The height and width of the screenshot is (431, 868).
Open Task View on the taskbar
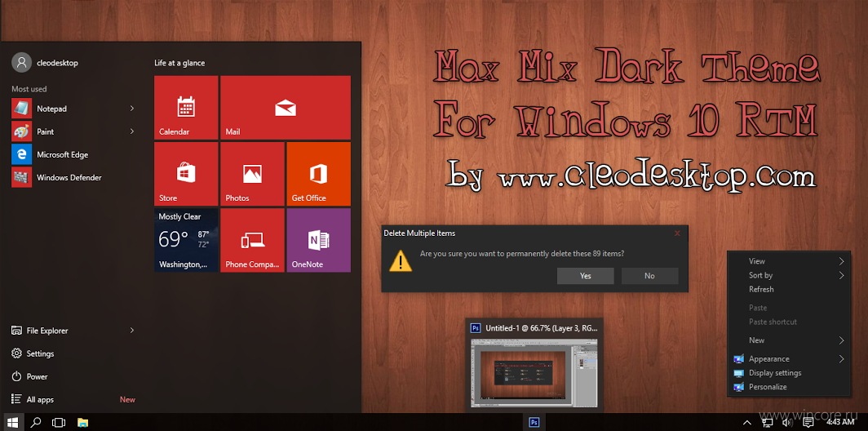click(x=59, y=422)
